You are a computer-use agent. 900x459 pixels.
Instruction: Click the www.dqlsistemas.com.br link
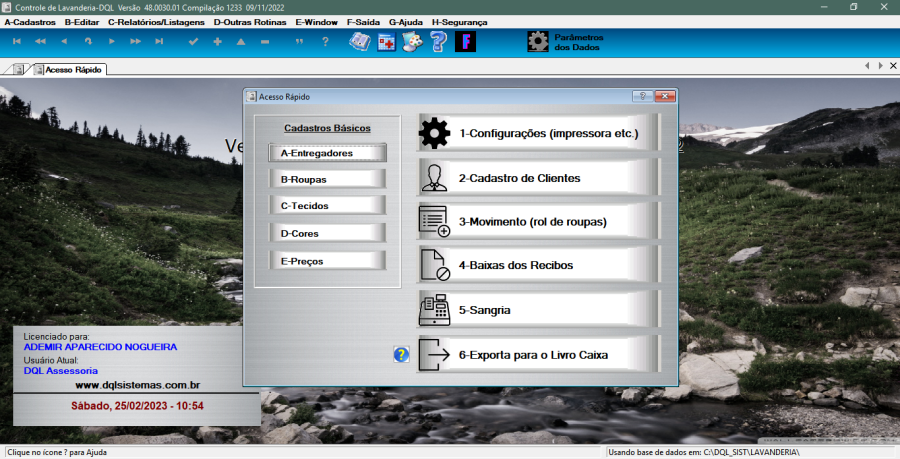(138, 384)
